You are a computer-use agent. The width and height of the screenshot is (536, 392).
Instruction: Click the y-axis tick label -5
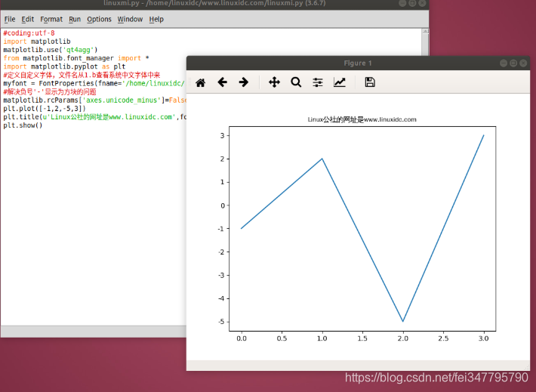tap(221, 322)
